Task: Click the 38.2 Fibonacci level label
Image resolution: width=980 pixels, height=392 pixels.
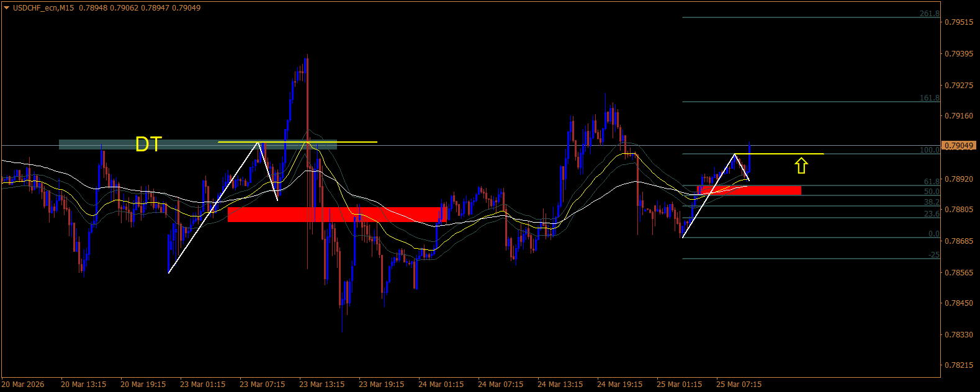Action: click(x=932, y=202)
